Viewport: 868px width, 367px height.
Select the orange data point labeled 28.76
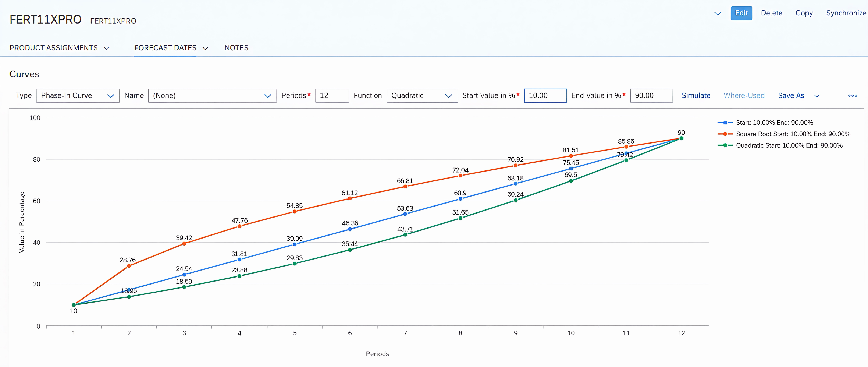[129, 266]
